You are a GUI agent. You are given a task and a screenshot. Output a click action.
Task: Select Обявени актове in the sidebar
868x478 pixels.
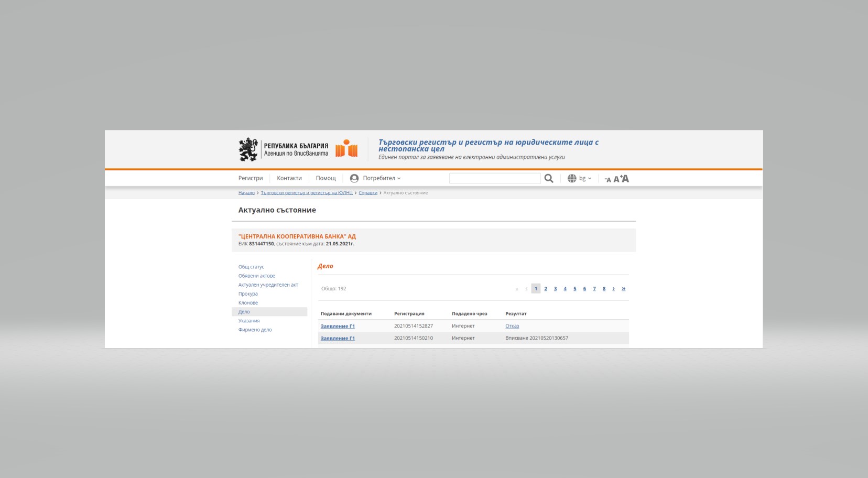257,276
